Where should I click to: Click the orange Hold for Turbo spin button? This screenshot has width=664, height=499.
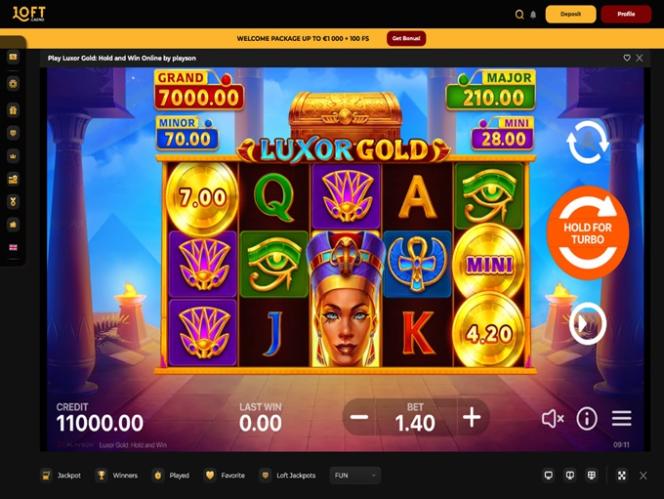(587, 233)
